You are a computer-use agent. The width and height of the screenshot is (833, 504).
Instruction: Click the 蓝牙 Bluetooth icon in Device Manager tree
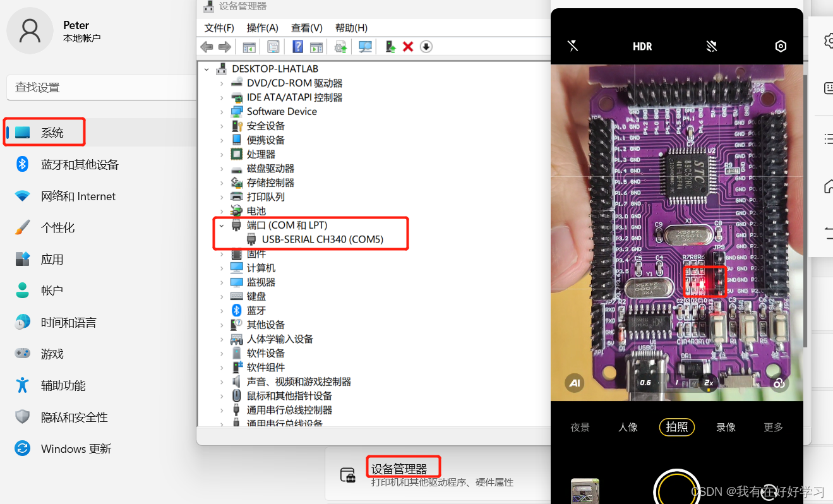point(237,310)
